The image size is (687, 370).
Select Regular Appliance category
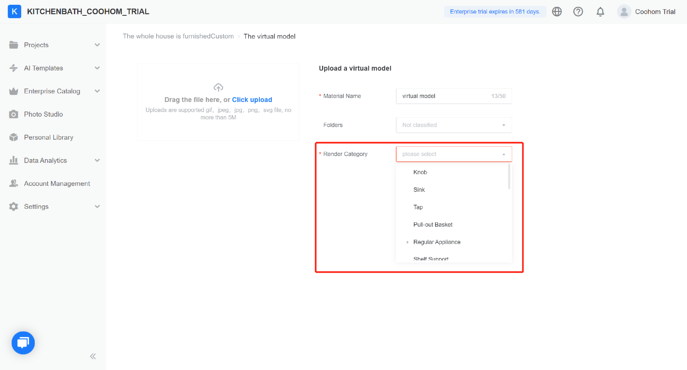[x=437, y=242]
